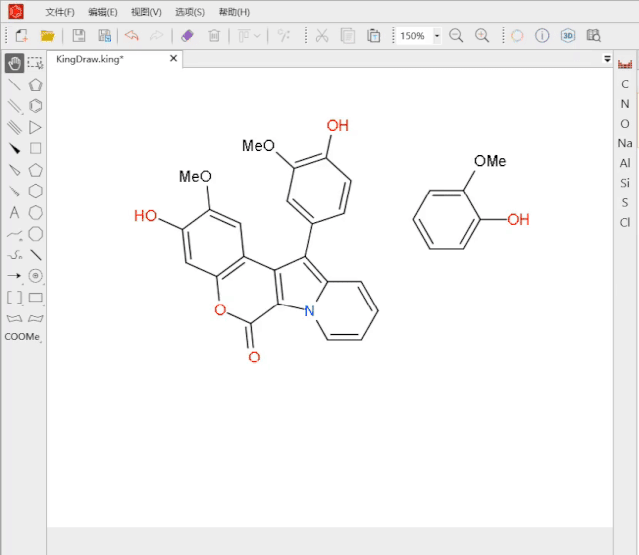Choose element S from the element bar
This screenshot has height=555, width=639.
pyautogui.click(x=625, y=203)
